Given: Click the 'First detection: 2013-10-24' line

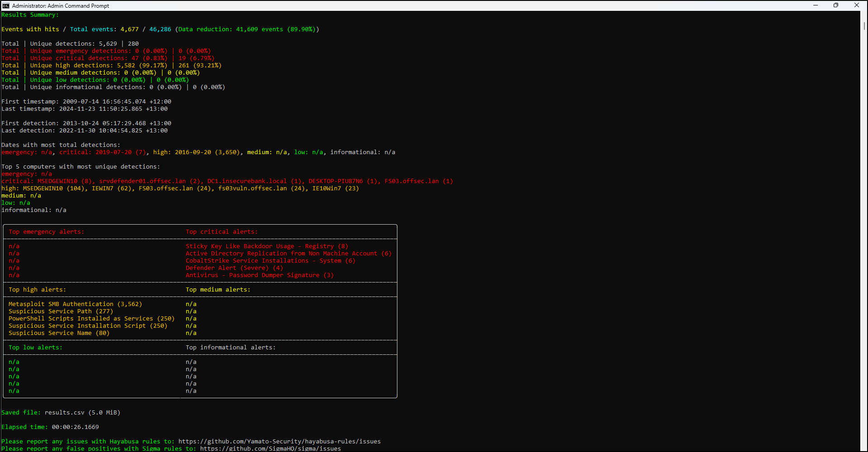Looking at the screenshot, I should point(86,123).
